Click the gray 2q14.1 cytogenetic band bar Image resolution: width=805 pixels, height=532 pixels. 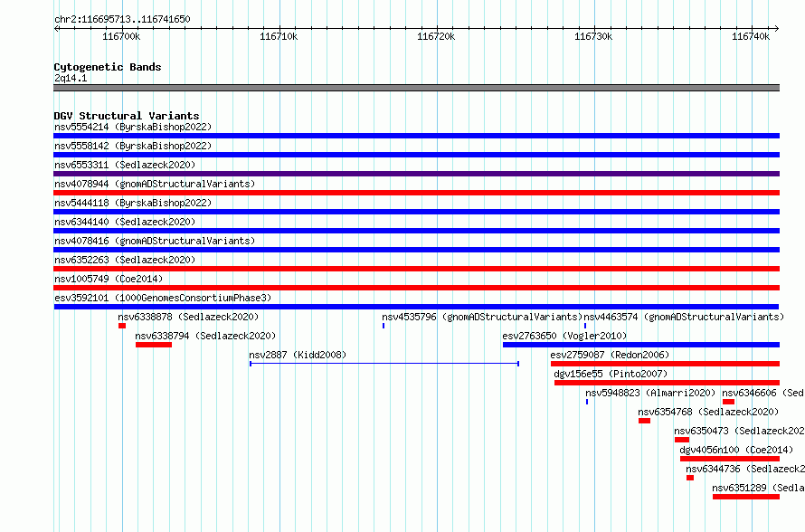point(416,88)
